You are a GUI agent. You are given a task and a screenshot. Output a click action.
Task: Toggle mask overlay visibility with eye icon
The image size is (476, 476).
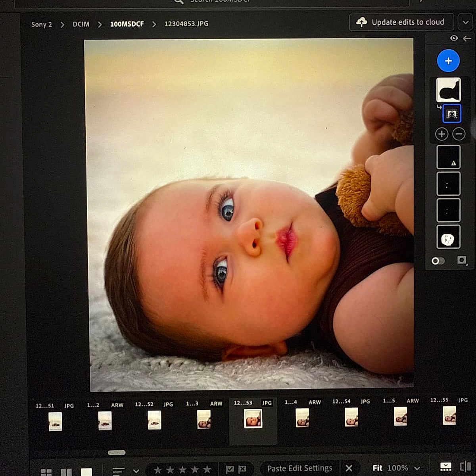(x=454, y=38)
